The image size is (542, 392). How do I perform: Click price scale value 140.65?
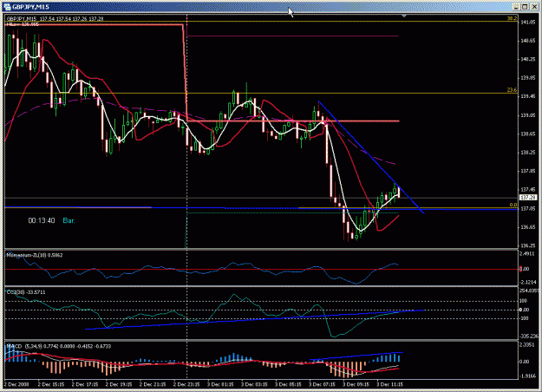[x=528, y=41]
